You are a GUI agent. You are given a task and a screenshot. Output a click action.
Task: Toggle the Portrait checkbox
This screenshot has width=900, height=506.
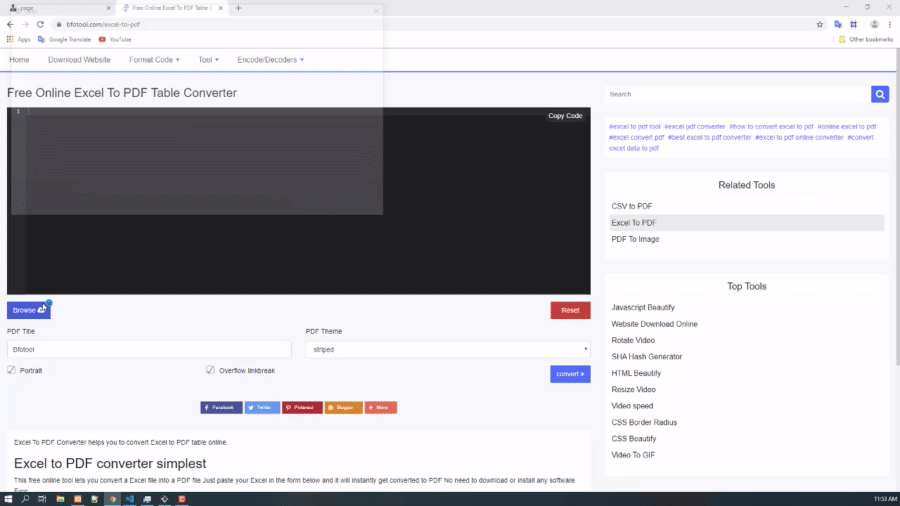(12, 370)
